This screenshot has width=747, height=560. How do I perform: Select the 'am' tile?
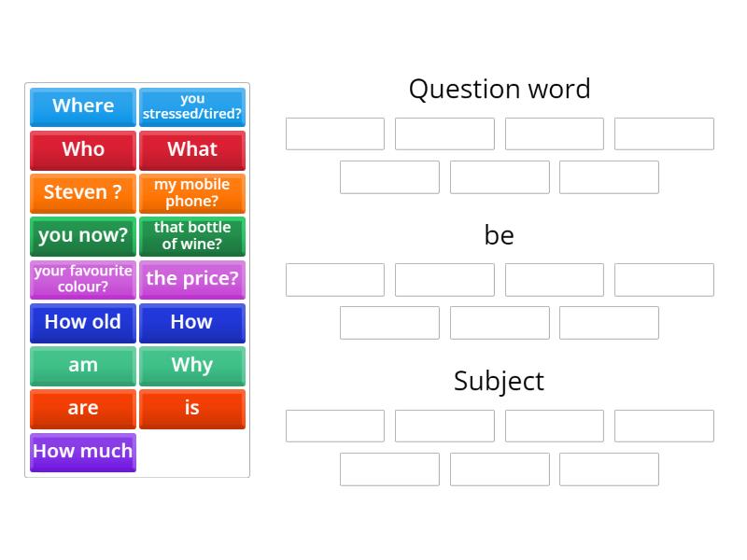click(82, 365)
